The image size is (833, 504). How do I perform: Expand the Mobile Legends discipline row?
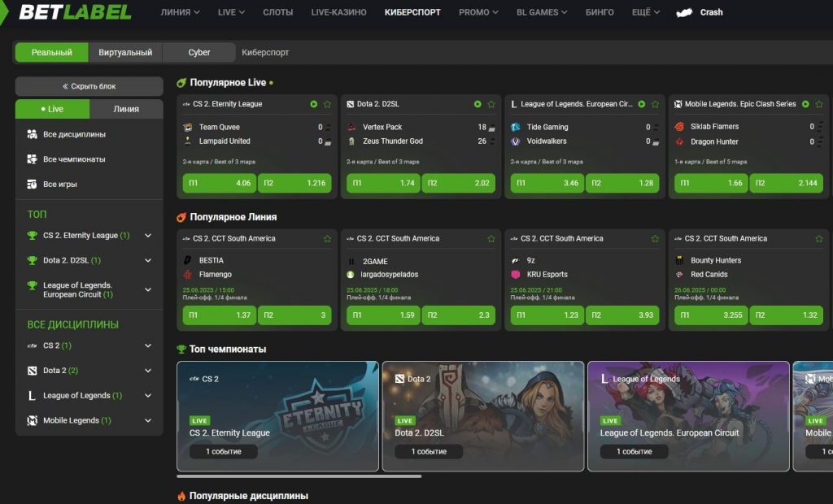pos(148,420)
